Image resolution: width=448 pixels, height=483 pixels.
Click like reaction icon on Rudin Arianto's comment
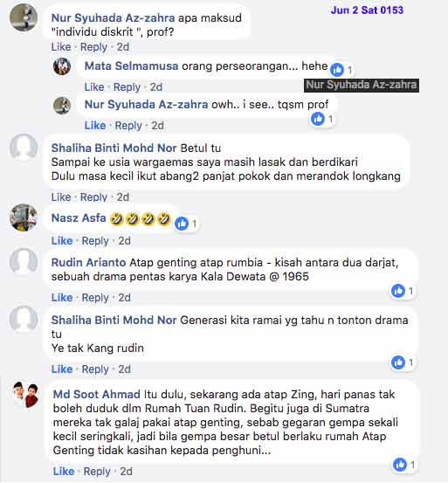[398, 291]
